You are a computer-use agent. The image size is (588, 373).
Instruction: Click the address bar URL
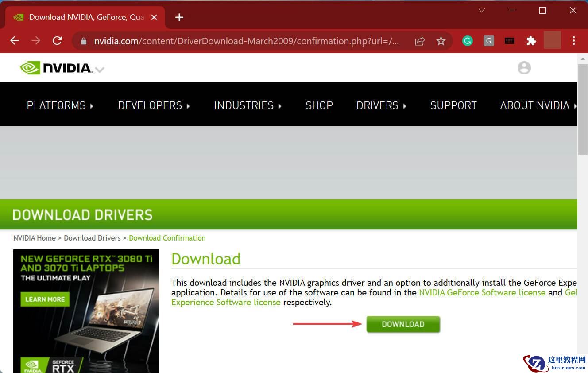coord(247,41)
